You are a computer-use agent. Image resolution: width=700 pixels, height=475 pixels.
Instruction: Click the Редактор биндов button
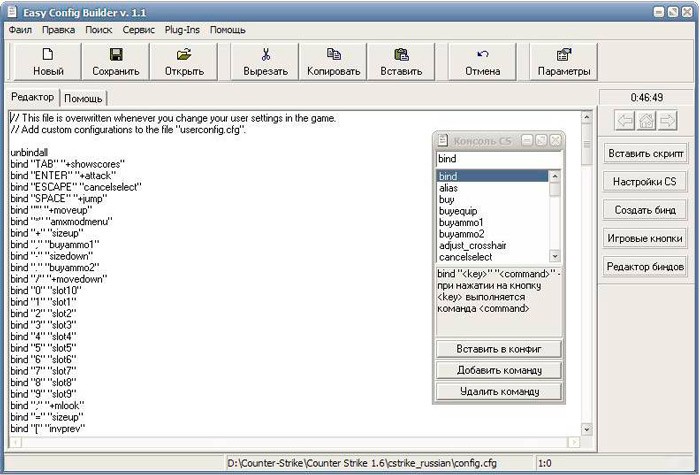(645, 267)
